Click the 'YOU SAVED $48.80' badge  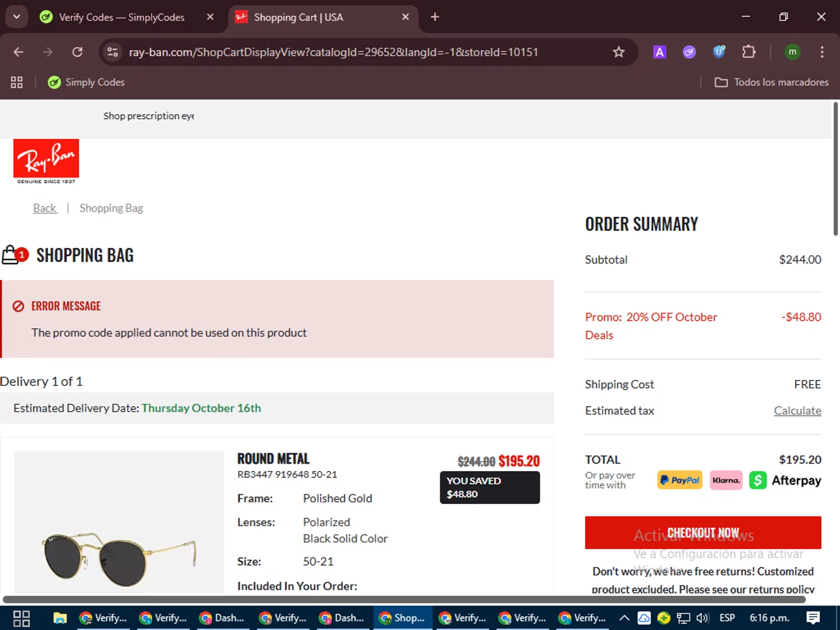pos(490,488)
